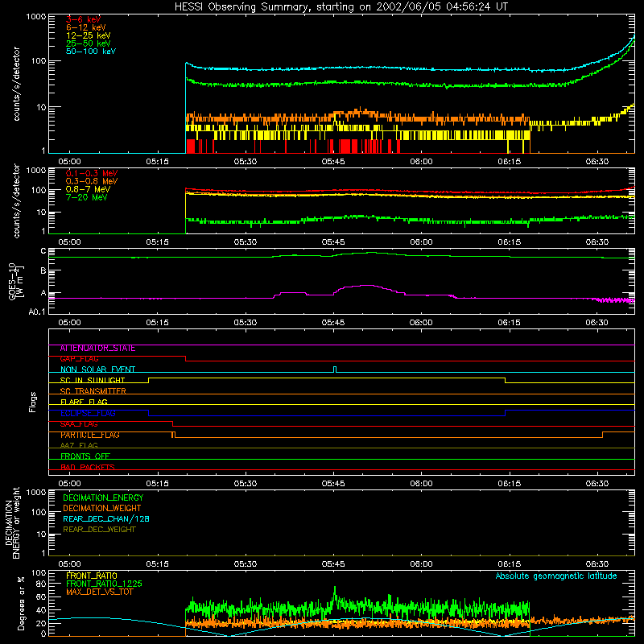Select the FLARE_FLAG label

(x=84, y=402)
